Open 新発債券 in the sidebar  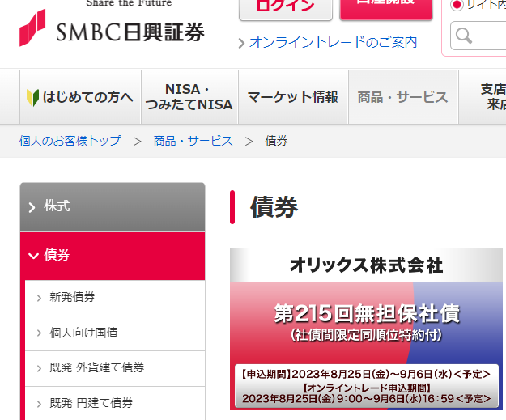(x=115, y=298)
